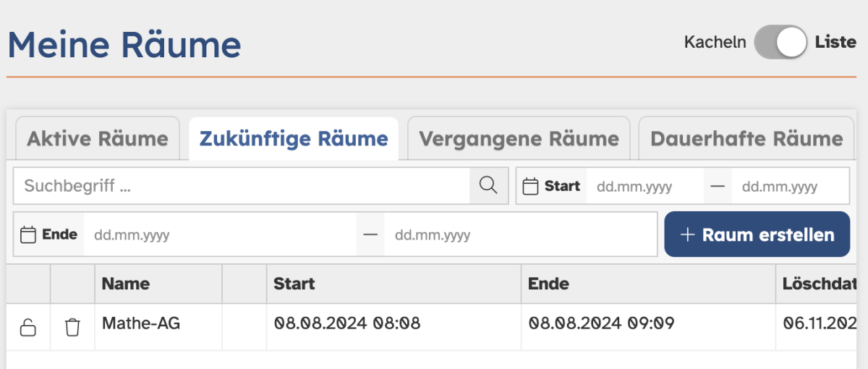Screen dimensions: 868x369
Task: Select the Zukünftige Räume tab
Action: pyautogui.click(x=294, y=138)
